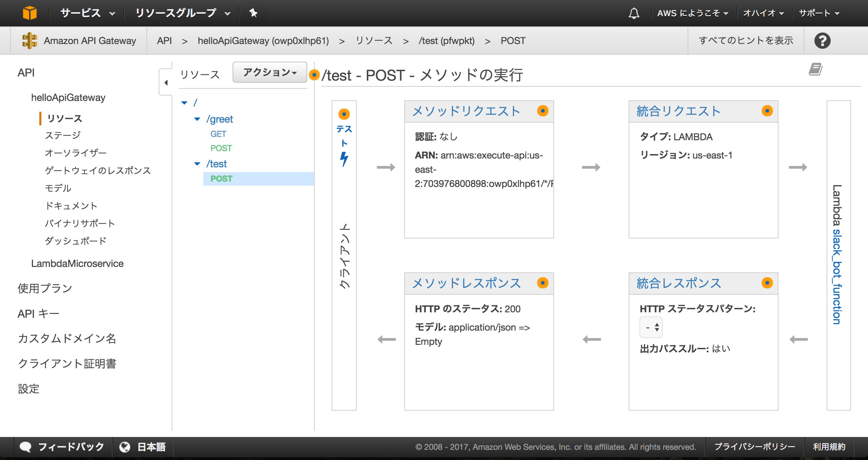The height and width of the screenshot is (460, 868).
Task: Open the HTTP ステータスパターン select box
Action: pos(651,327)
